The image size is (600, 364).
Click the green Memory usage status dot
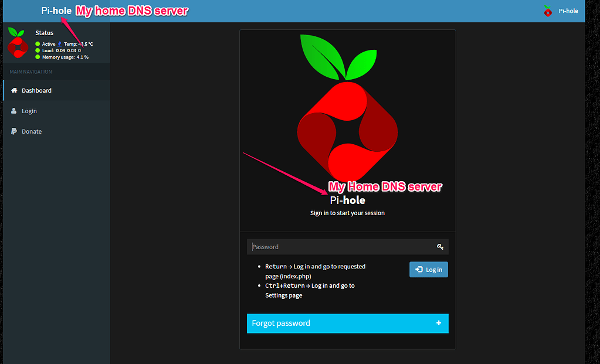[37, 57]
